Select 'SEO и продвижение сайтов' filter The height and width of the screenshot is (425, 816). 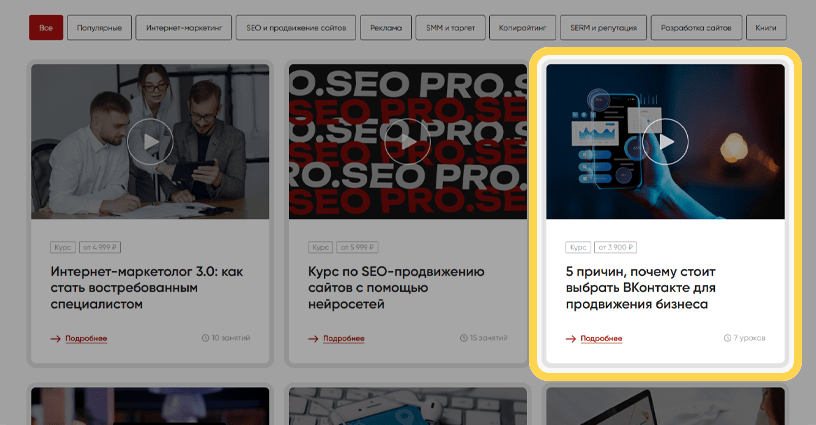pyautogui.click(x=296, y=28)
